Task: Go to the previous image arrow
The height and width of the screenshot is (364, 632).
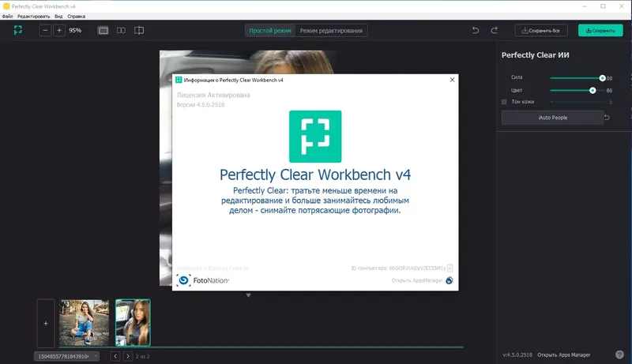Action: (115, 356)
